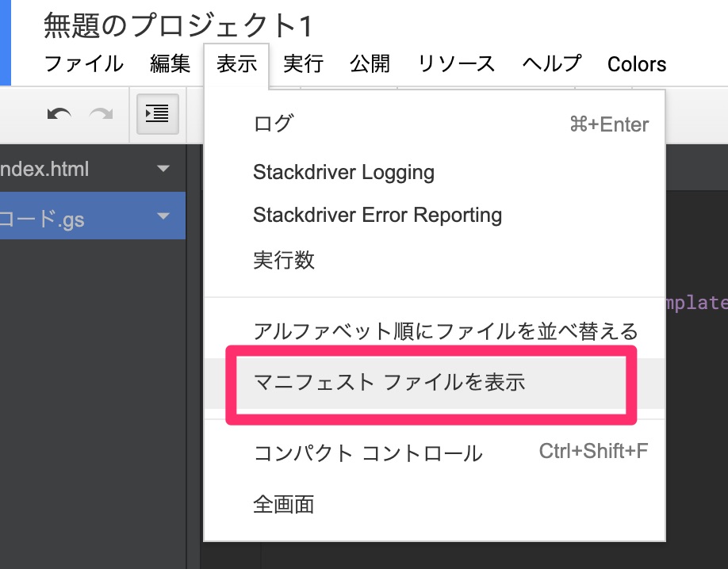Click マニフェスト ファイルを表示 menu item
Image resolution: width=728 pixels, height=569 pixels.
click(x=389, y=383)
